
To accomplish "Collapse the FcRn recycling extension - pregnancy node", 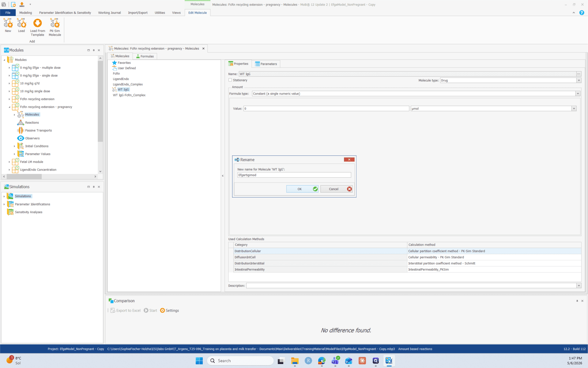I will click(9, 107).
